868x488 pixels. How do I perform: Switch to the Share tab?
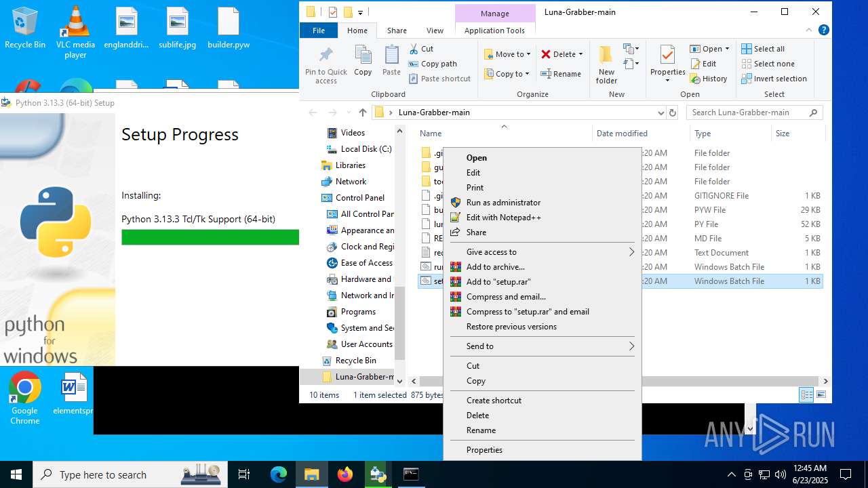coord(397,30)
